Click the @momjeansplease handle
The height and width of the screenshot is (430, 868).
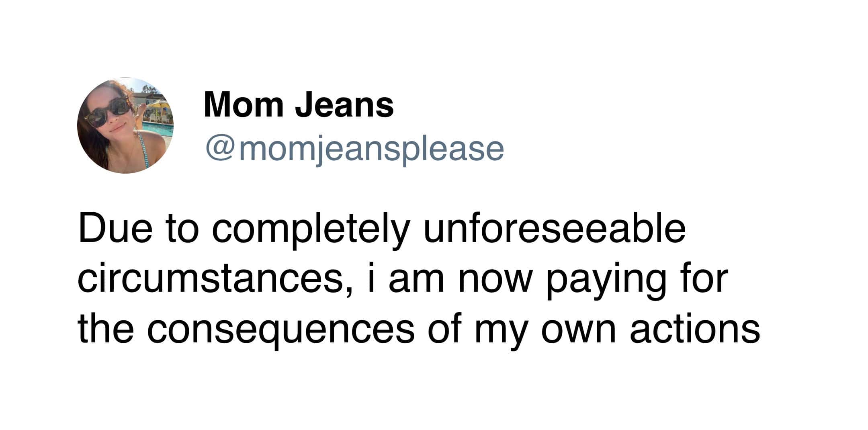(354, 149)
